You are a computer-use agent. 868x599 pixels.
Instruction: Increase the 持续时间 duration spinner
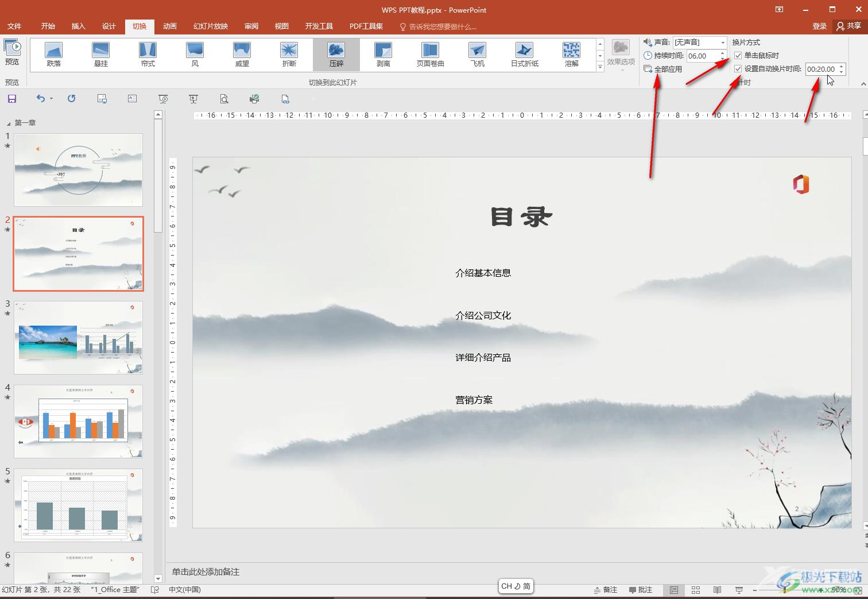(x=723, y=53)
